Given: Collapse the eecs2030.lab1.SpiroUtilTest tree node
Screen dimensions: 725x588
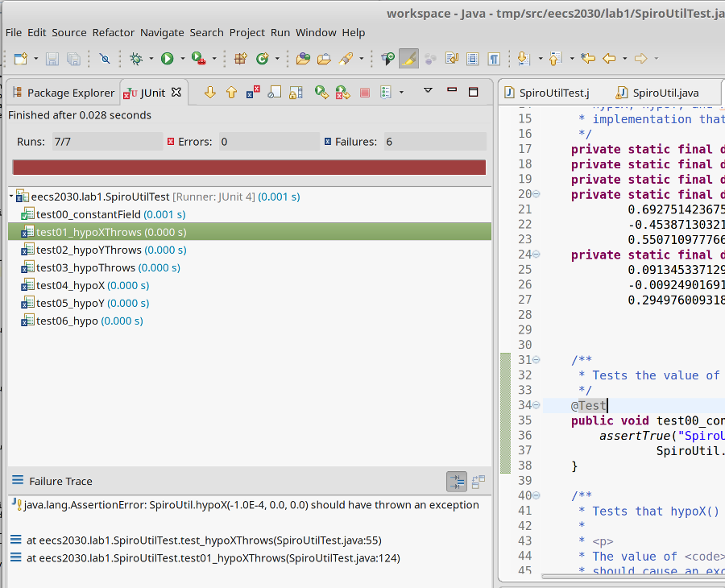Looking at the screenshot, I should pos(11,197).
